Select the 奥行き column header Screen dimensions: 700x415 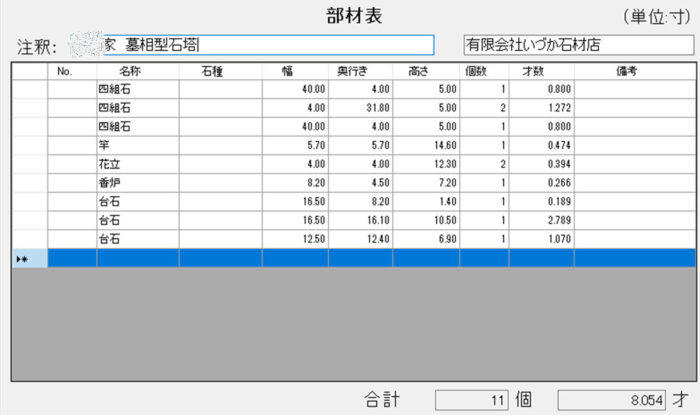pyautogui.click(x=360, y=71)
